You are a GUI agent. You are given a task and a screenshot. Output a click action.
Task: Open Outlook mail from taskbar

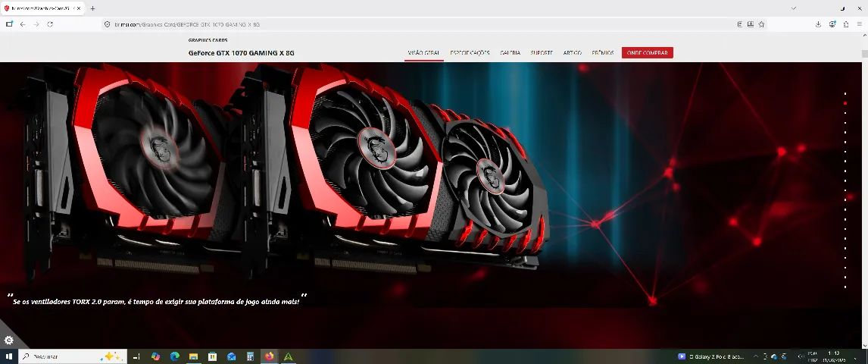[x=232, y=357]
